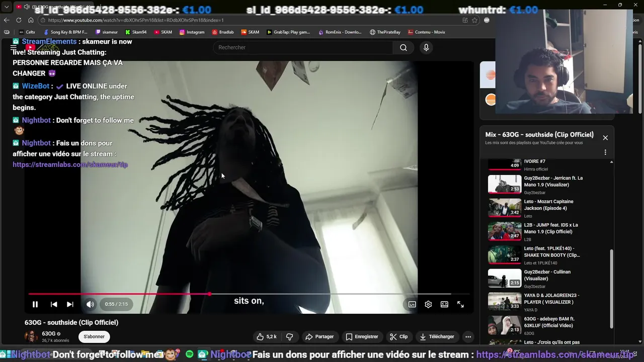This screenshot has height=362, width=644.
Task: Go back in browser
Action: tap(7, 20)
